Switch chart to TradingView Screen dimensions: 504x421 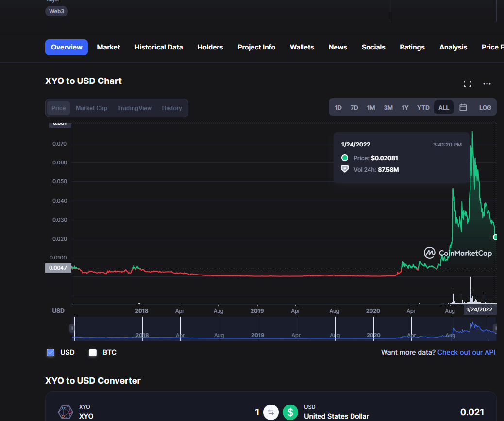click(x=134, y=108)
